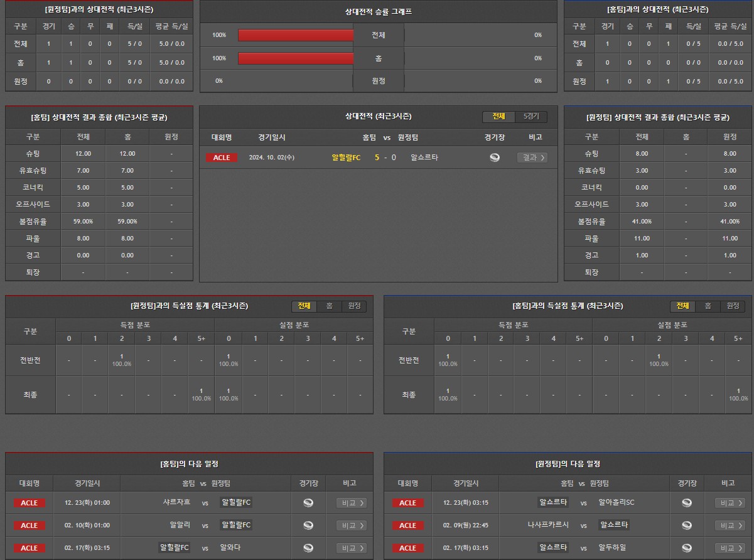Screen dimensions: 754x560
Task: Click stadium icon in 알쇼르타 vs 알두하일 row
Action: (x=687, y=548)
